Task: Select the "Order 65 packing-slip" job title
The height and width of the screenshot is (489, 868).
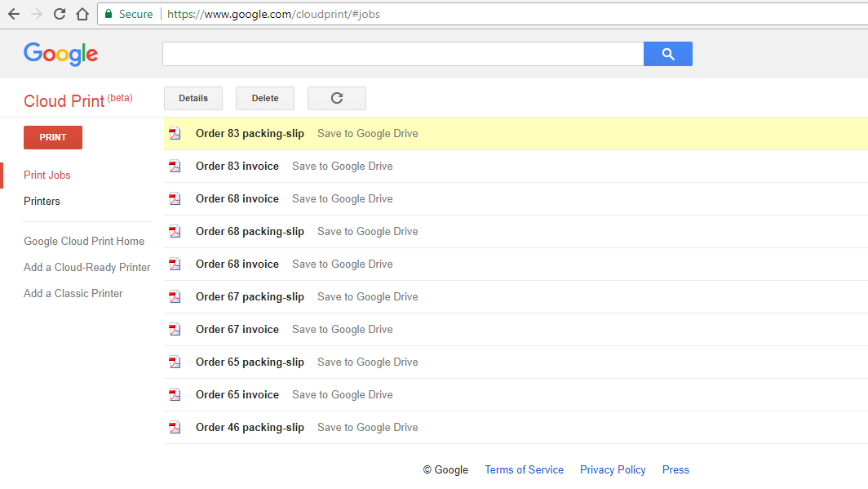Action: click(250, 362)
